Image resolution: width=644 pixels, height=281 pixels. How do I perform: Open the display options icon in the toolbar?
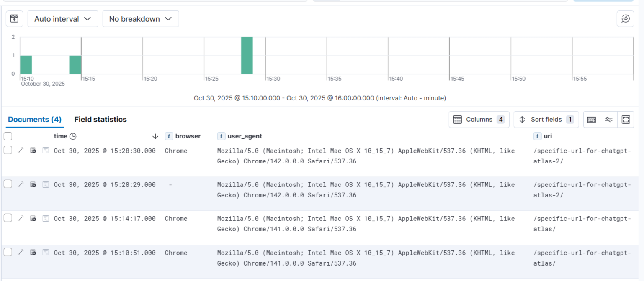(x=608, y=120)
